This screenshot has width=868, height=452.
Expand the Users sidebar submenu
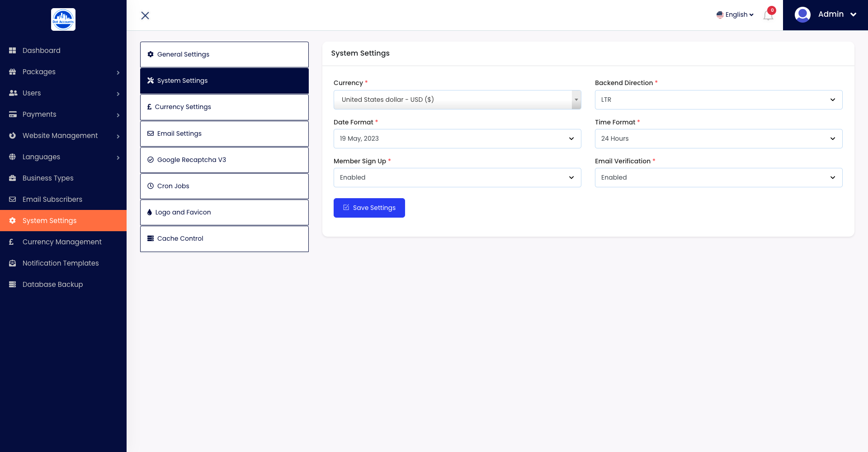coord(63,93)
